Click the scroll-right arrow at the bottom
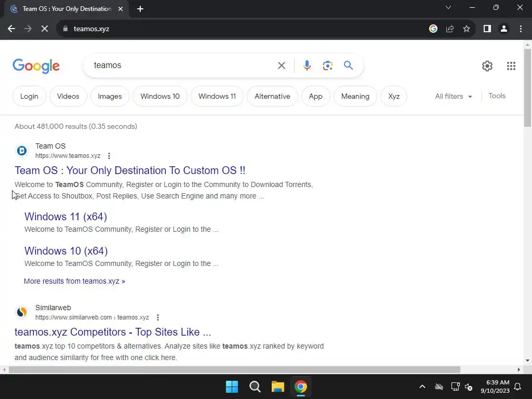The image size is (532, 399). pyautogui.click(x=519, y=370)
